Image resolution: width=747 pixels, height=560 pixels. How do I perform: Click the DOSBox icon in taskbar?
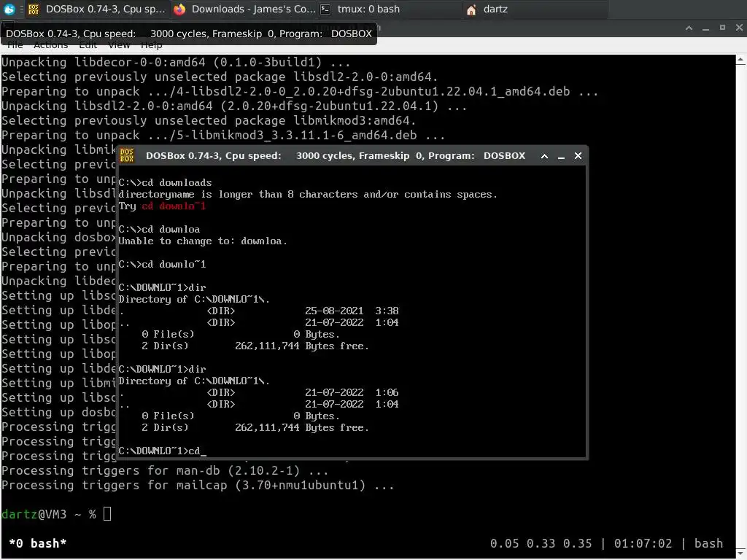34,9
